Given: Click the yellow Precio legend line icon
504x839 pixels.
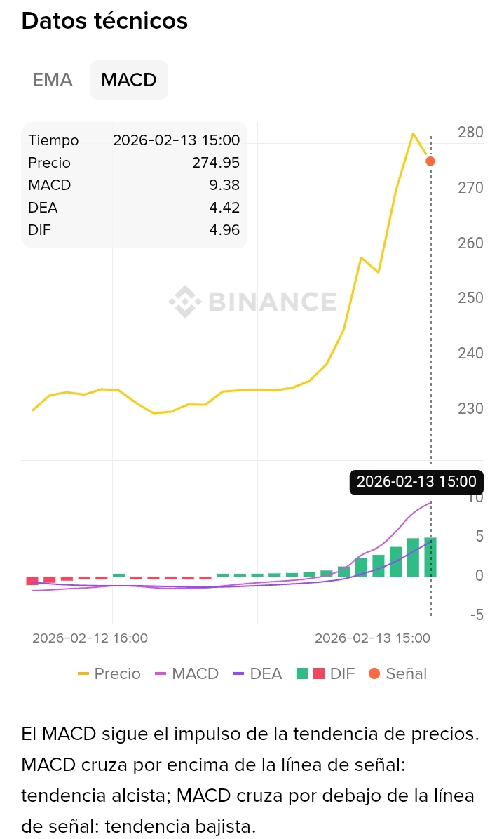Looking at the screenshot, I should point(83,673).
